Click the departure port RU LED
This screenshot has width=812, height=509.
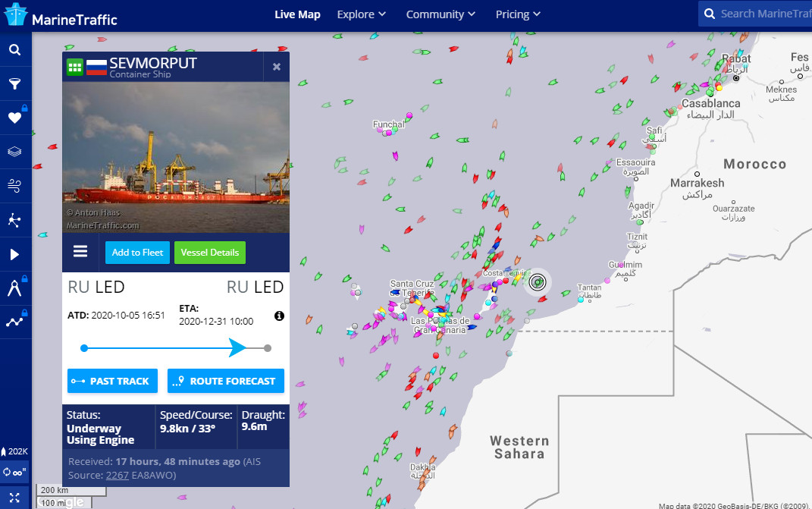(96, 287)
